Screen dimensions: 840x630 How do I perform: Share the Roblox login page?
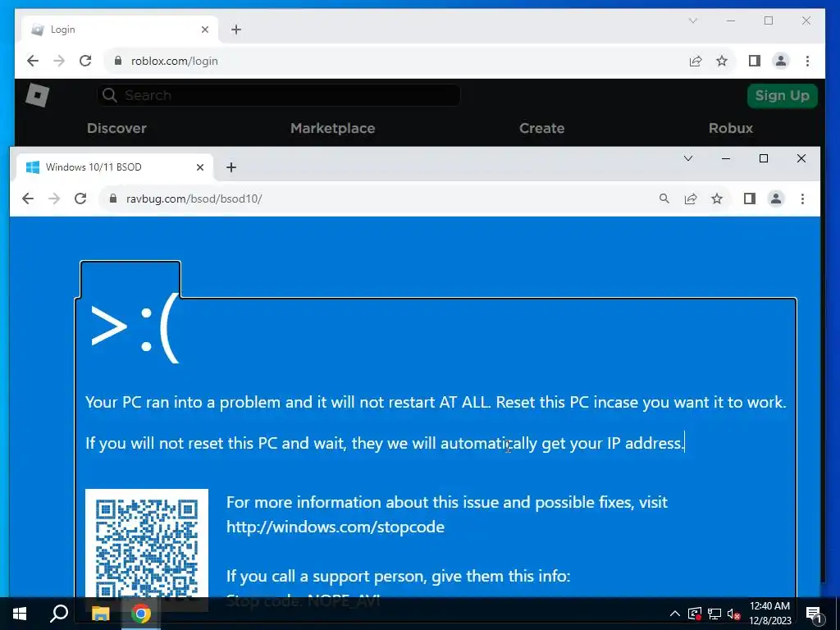coord(696,61)
